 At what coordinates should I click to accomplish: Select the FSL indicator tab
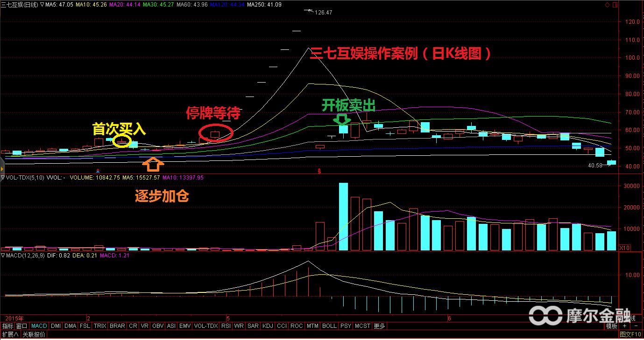[85, 326]
